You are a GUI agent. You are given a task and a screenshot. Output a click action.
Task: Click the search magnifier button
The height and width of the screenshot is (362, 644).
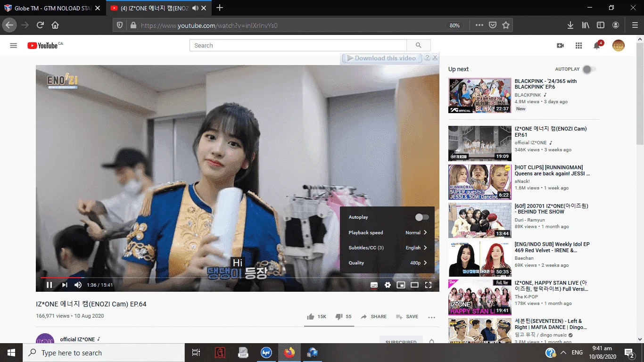419,45
